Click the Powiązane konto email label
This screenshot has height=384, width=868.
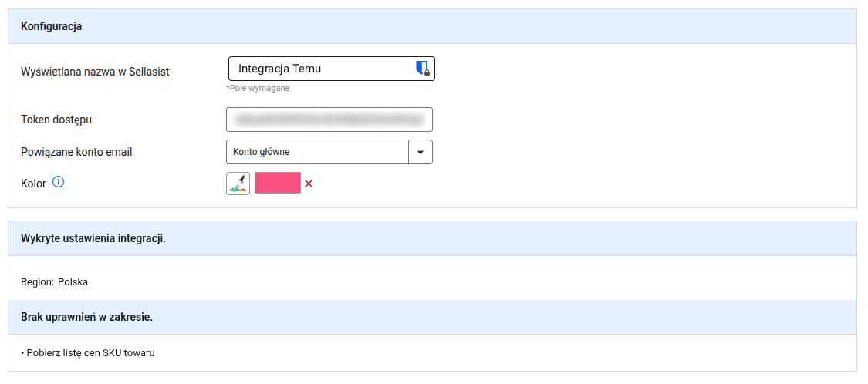click(76, 152)
